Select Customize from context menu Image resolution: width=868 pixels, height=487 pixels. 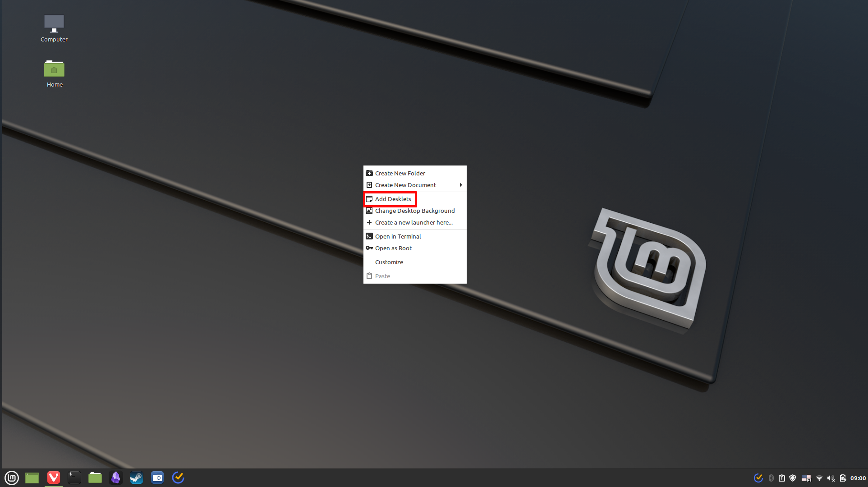(x=389, y=262)
